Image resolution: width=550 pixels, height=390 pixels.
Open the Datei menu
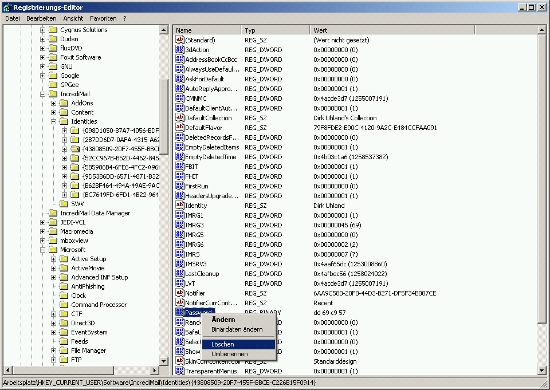coord(12,19)
